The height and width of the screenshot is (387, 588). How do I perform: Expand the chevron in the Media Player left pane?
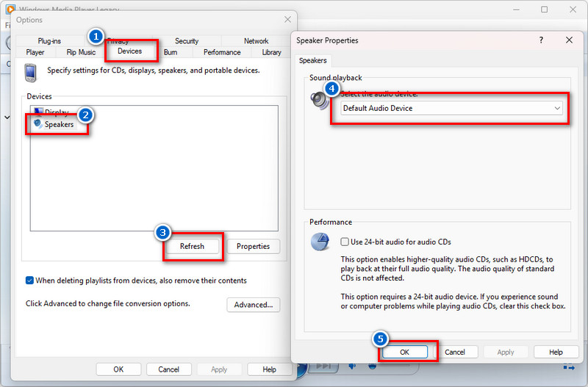point(7,117)
